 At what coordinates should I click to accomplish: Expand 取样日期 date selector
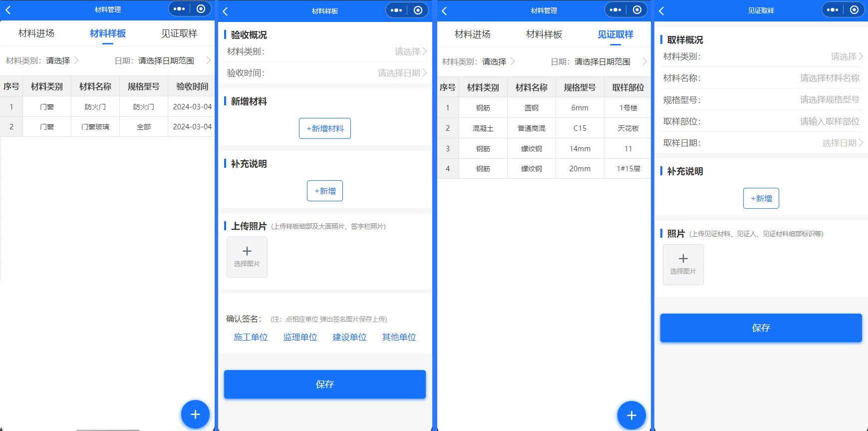tap(842, 143)
